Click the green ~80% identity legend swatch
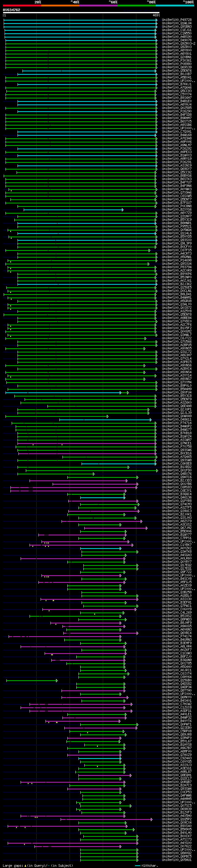The width and height of the screenshot is (197, 868). (x=137, y=6)
